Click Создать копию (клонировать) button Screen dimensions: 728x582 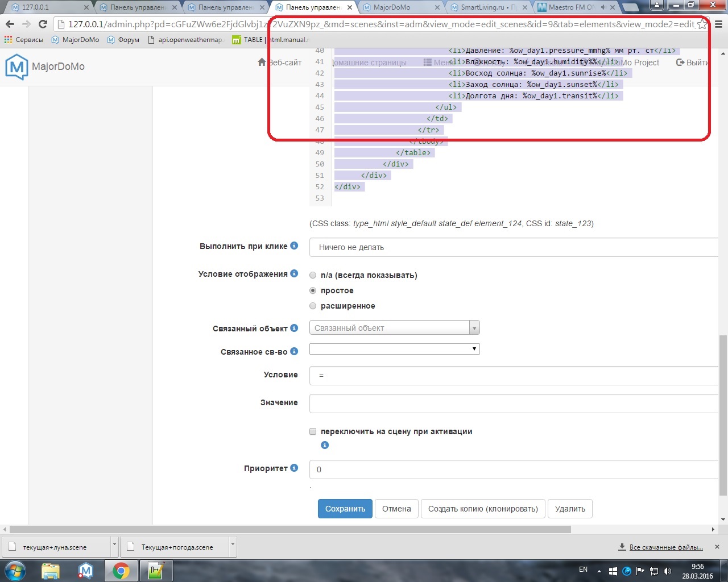(x=483, y=509)
